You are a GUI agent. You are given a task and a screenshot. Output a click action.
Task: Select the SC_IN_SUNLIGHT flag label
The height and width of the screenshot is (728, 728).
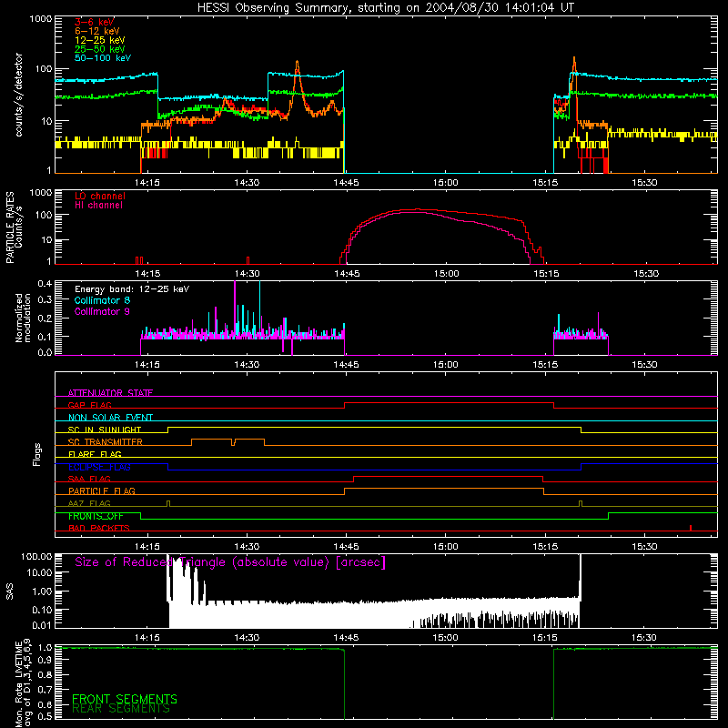coord(105,430)
